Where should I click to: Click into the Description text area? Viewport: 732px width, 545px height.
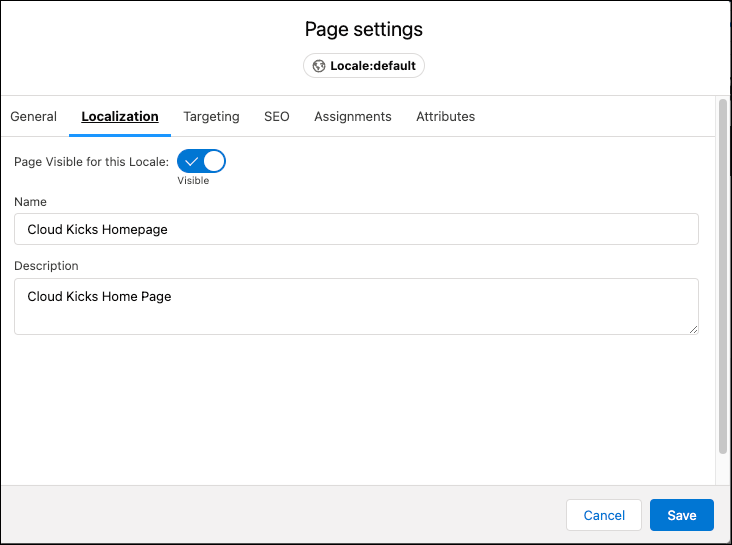[x=356, y=306]
